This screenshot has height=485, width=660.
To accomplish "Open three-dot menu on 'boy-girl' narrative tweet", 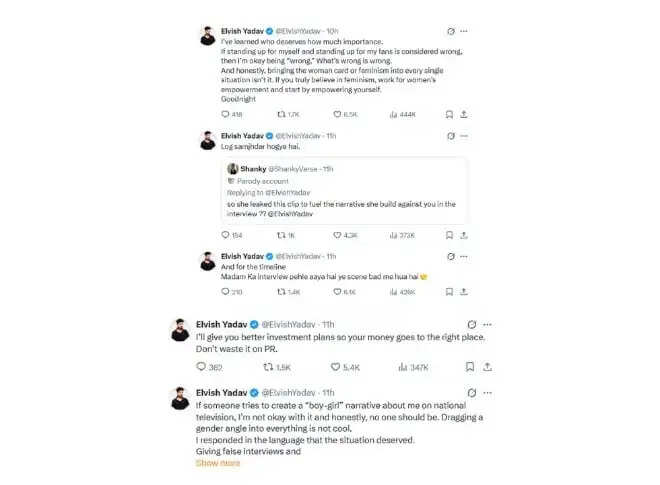I will (487, 393).
